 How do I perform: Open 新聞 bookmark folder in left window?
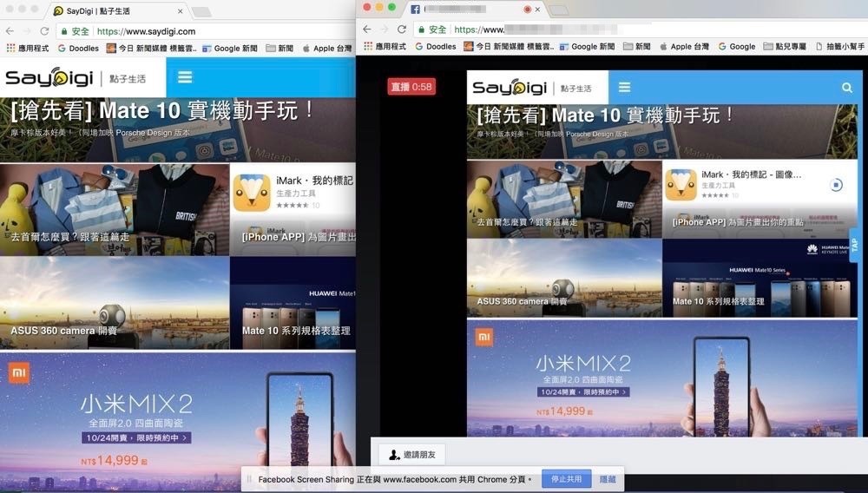point(279,49)
